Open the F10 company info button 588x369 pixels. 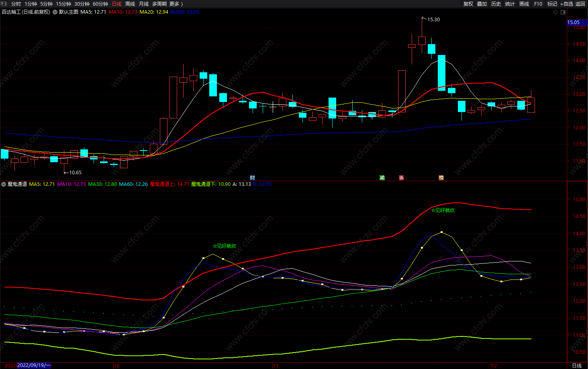[x=538, y=4]
